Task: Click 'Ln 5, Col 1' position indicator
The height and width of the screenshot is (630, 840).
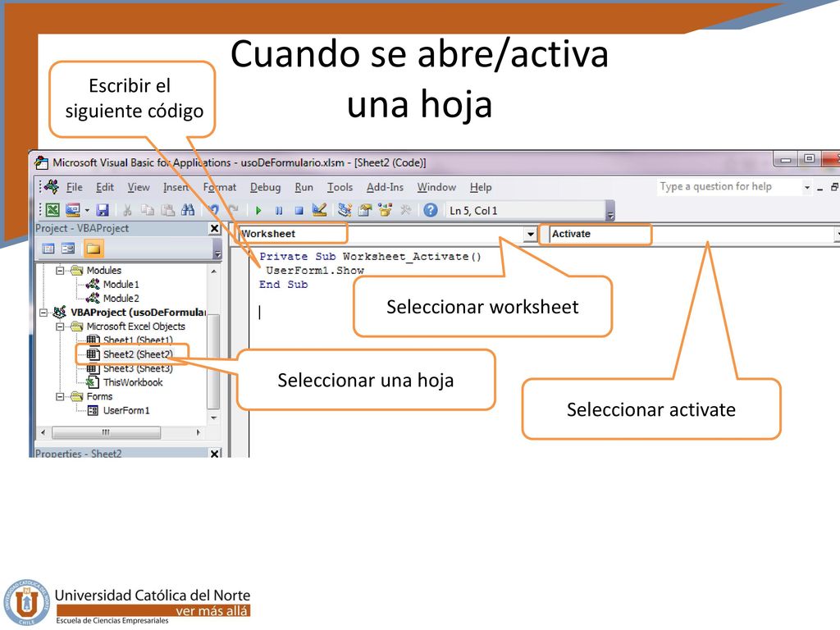Action: point(473,211)
